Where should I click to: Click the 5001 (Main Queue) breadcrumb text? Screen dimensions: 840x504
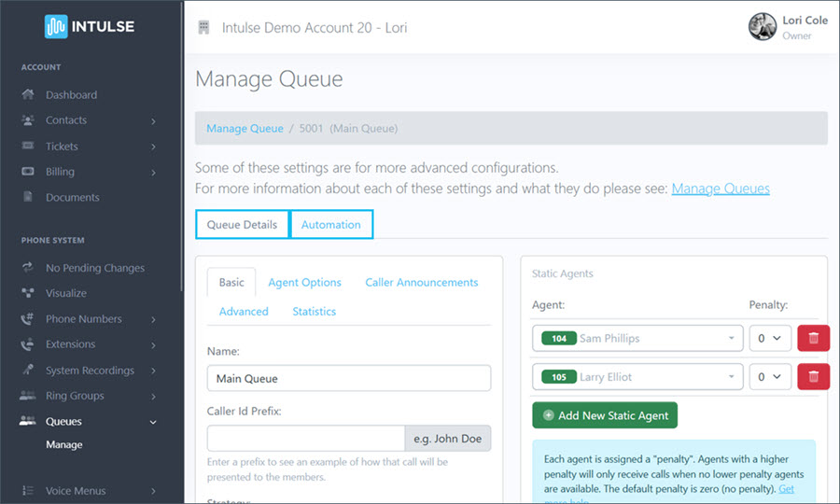click(x=348, y=129)
